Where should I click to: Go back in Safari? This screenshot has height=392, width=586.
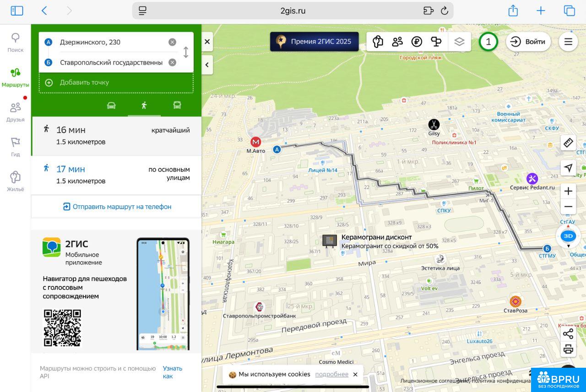[x=44, y=11]
